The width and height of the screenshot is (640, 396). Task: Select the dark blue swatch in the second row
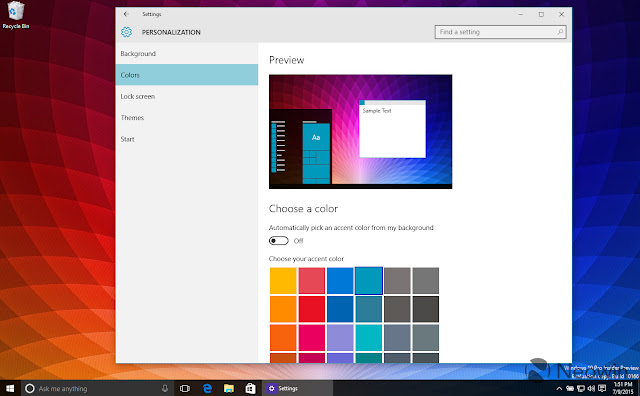pyautogui.click(x=340, y=309)
